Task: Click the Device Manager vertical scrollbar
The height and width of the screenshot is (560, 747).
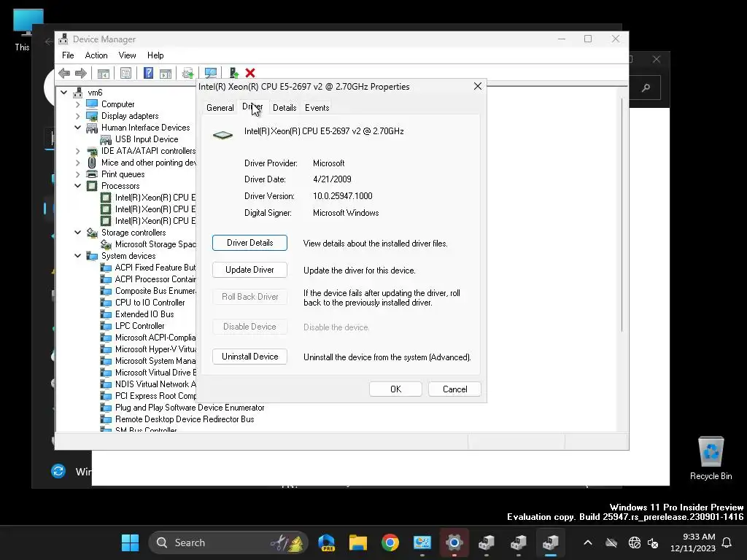Action: pos(622,214)
